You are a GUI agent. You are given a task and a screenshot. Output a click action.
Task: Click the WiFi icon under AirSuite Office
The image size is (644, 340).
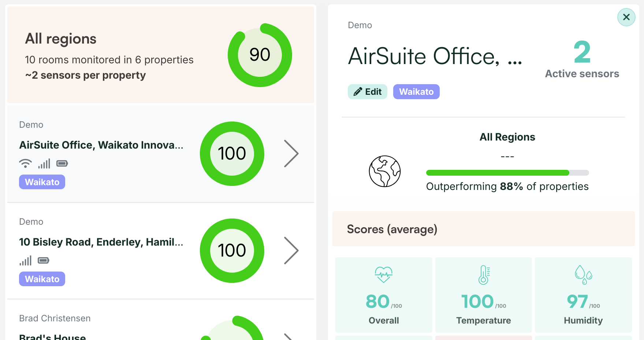(x=25, y=163)
